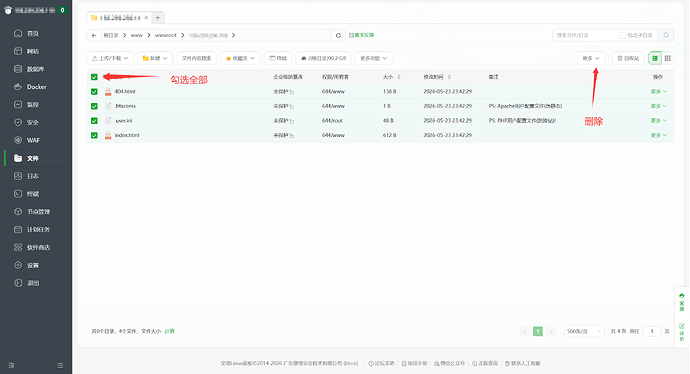The image size is (690, 374).
Task: Navigate to wwwroot in the path bar
Action: pyautogui.click(x=165, y=35)
